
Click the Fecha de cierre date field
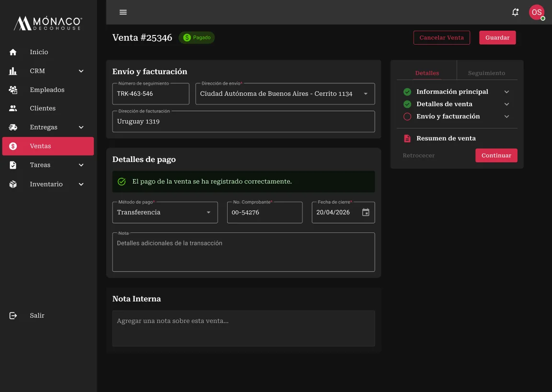coord(343,212)
